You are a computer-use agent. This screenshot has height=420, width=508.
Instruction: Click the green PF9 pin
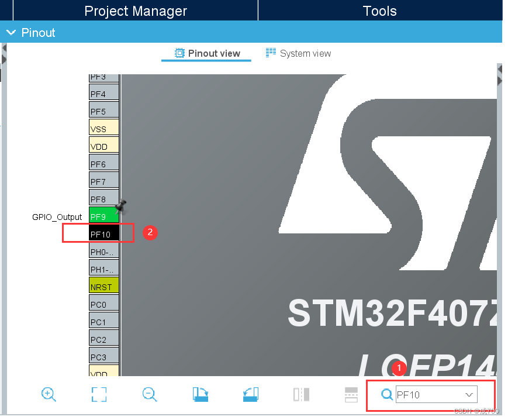(x=104, y=215)
